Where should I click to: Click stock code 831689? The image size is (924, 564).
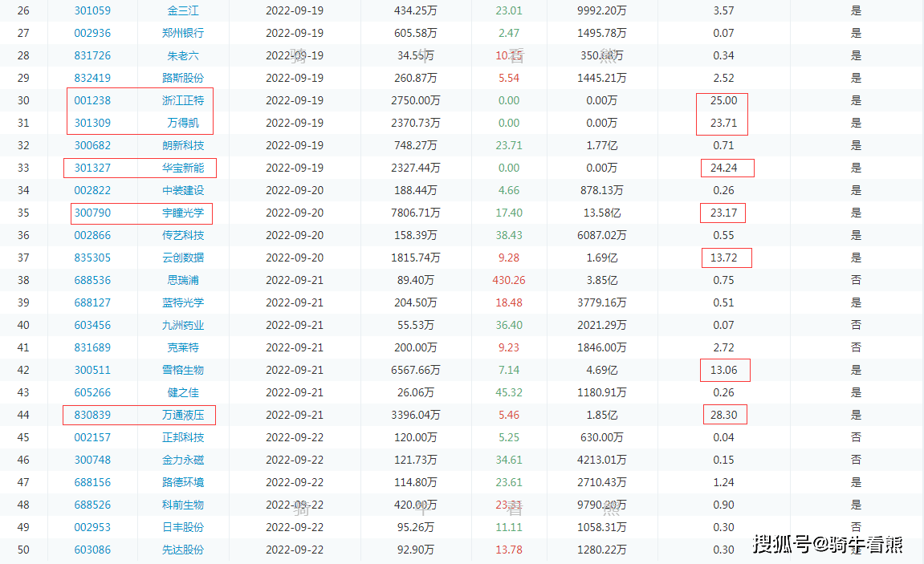point(92,347)
